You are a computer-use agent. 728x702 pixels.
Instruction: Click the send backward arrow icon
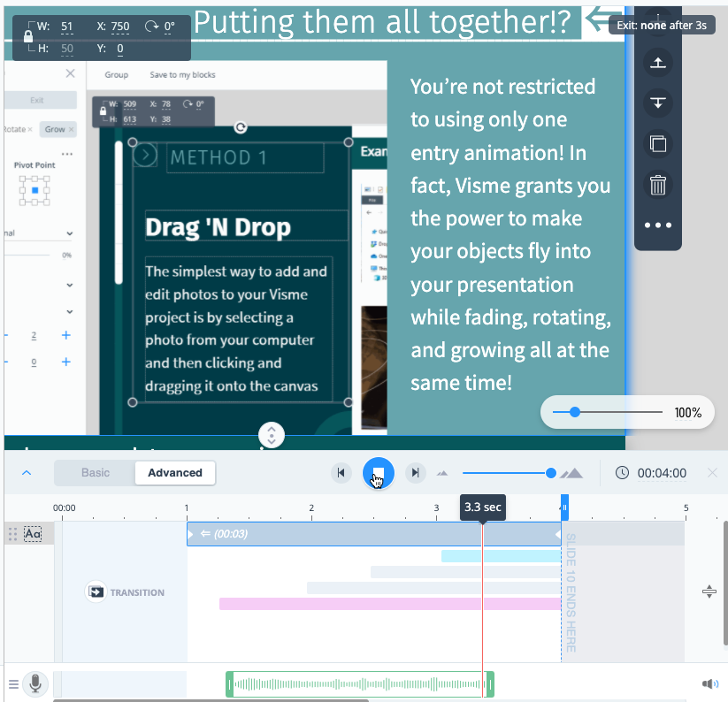658,103
